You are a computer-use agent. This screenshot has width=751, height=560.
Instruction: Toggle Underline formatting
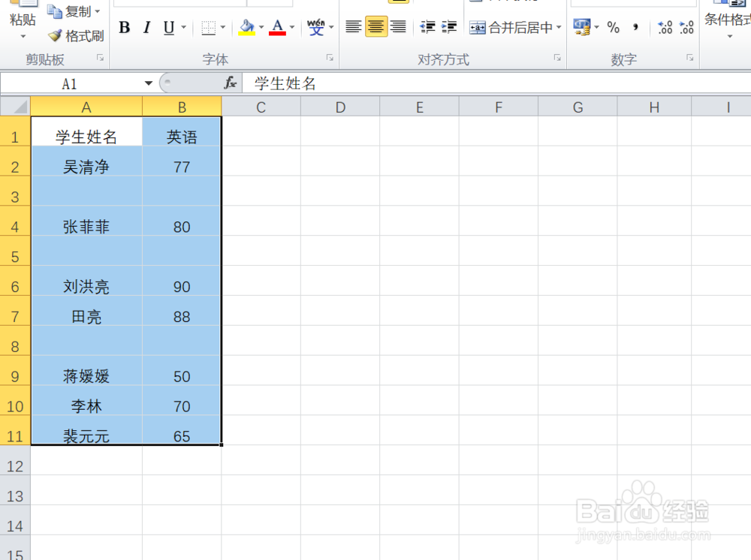[168, 28]
